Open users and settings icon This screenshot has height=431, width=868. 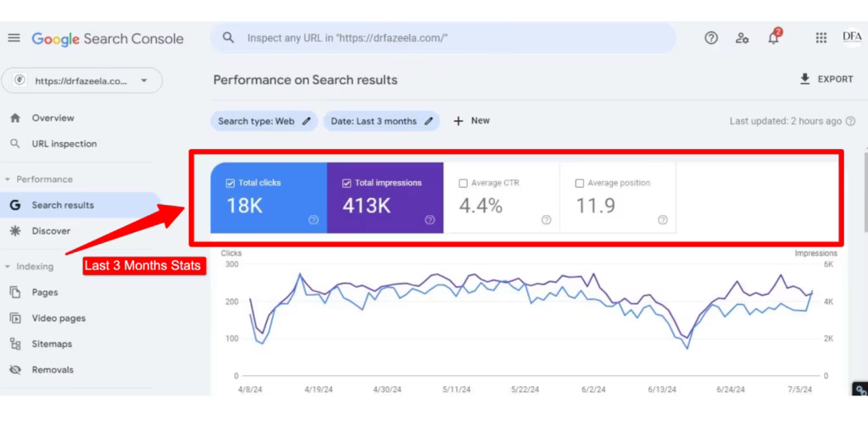(x=742, y=38)
